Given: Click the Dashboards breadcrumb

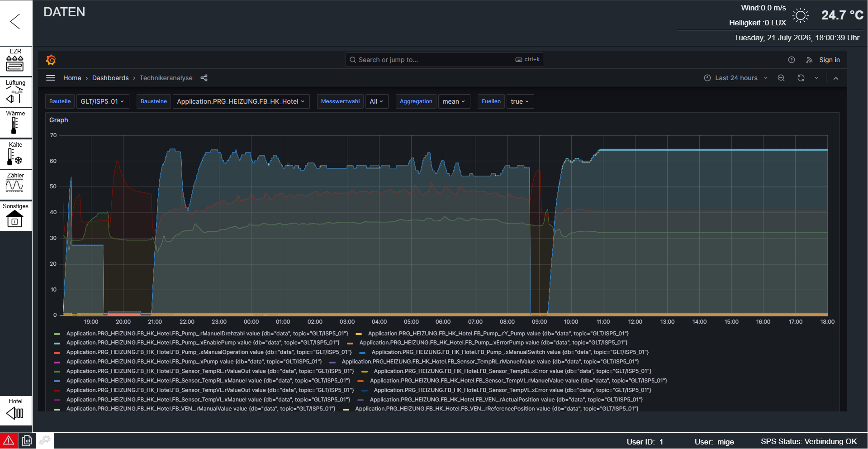Looking at the screenshot, I should pos(110,78).
